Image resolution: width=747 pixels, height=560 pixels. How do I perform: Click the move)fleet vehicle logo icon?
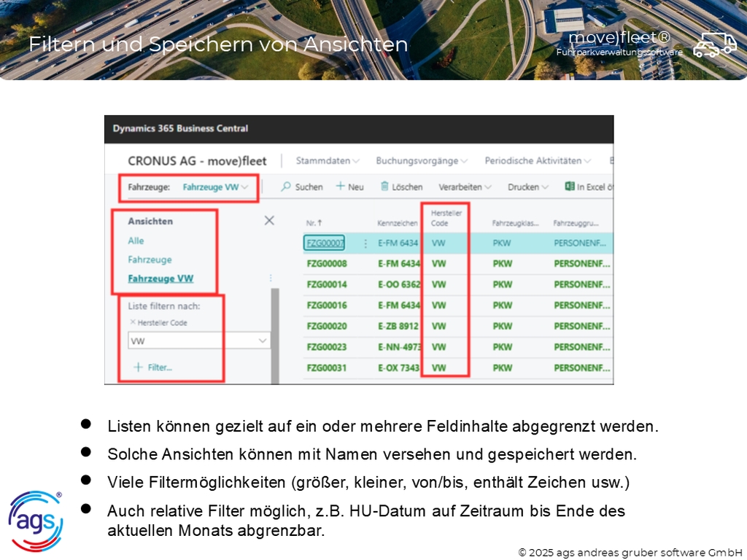715,44
